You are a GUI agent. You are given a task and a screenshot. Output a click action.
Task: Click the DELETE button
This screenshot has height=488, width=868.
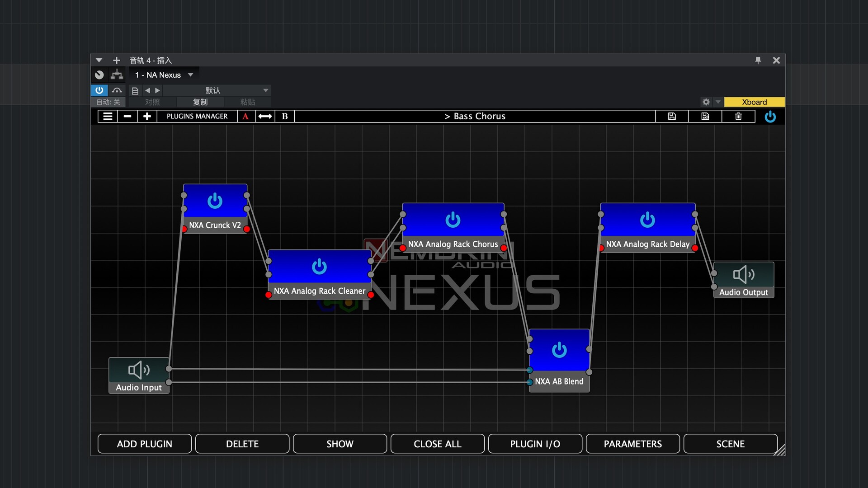(242, 444)
